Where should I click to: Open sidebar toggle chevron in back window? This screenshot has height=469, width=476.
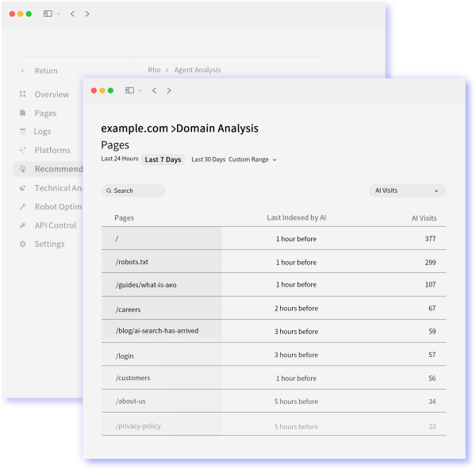(x=58, y=13)
